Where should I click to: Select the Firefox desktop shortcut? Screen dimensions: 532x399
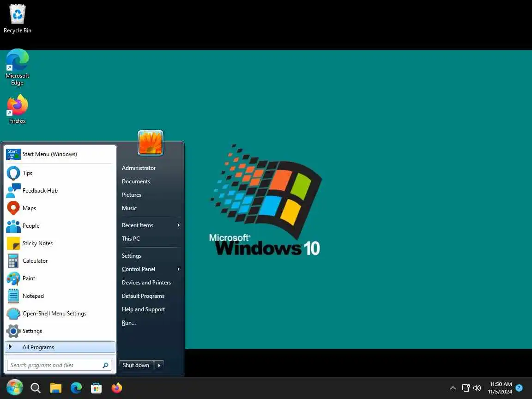[x=17, y=109]
